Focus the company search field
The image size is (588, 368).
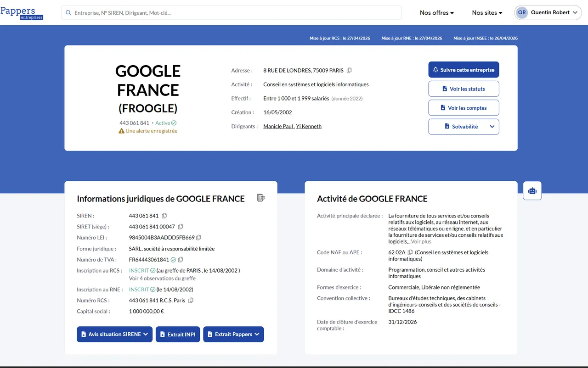pos(232,13)
